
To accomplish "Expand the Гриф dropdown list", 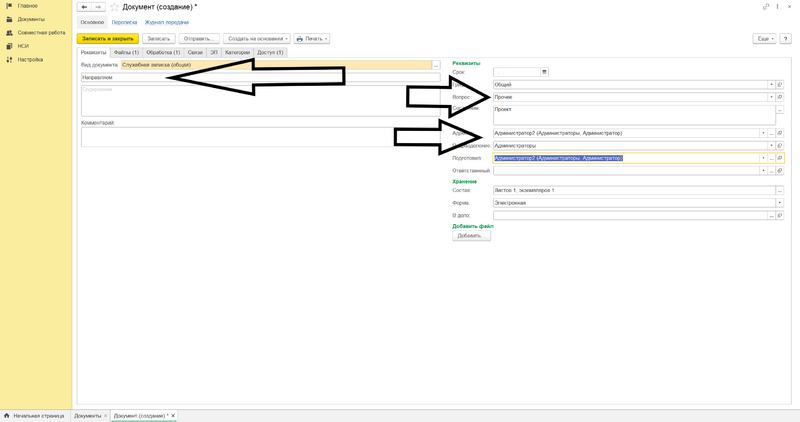I will coord(771,85).
